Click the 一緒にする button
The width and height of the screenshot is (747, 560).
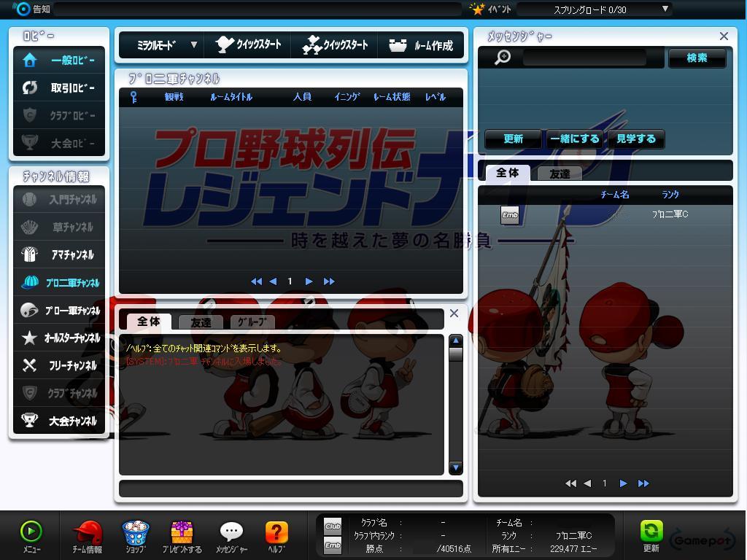(575, 139)
